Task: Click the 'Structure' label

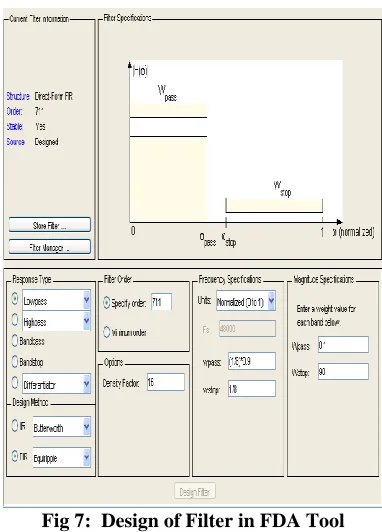Action: [18, 96]
